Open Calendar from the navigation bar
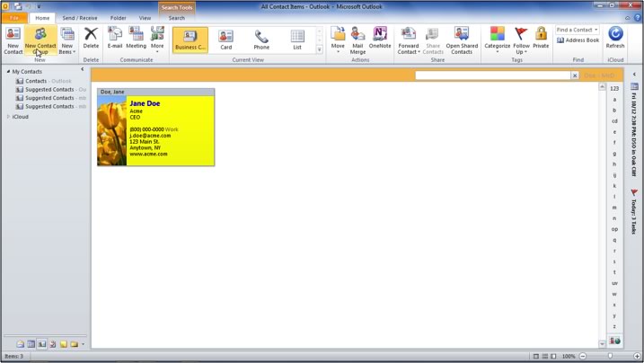This screenshot has width=644, height=363. pos(31,344)
